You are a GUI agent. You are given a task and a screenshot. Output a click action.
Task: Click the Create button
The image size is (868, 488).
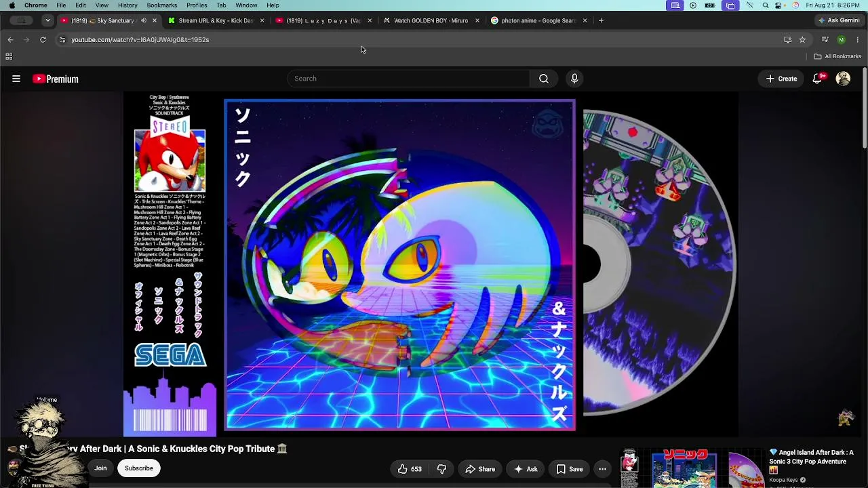tap(781, 79)
